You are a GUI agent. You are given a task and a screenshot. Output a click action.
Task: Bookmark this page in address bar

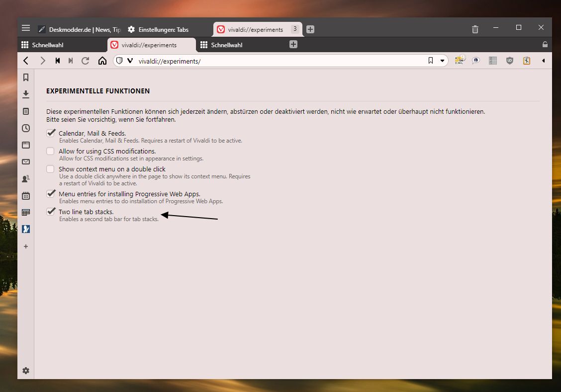coord(430,61)
